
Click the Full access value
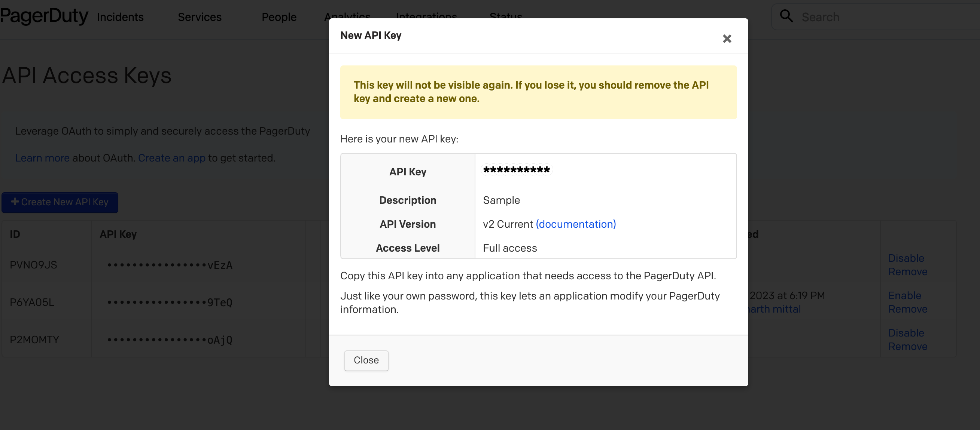point(510,248)
